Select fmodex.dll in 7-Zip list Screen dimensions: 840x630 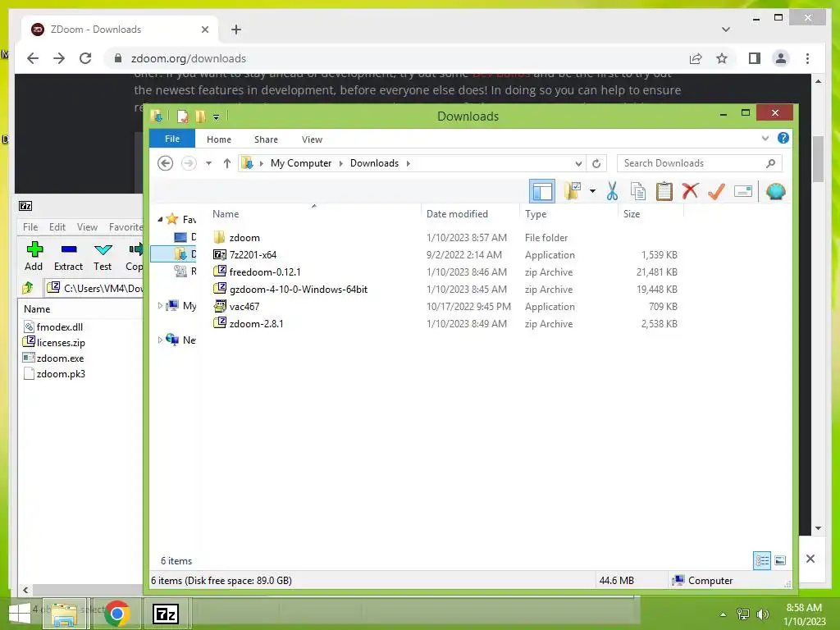(x=59, y=326)
